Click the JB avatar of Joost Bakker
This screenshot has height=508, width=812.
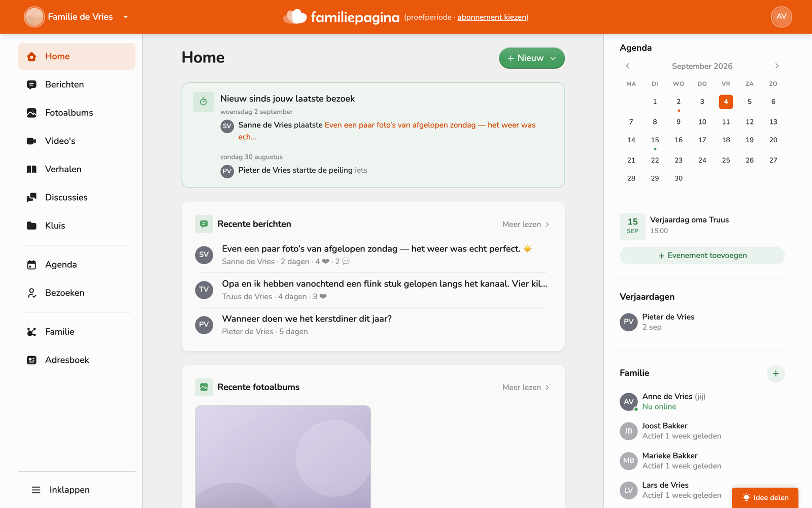(x=629, y=431)
